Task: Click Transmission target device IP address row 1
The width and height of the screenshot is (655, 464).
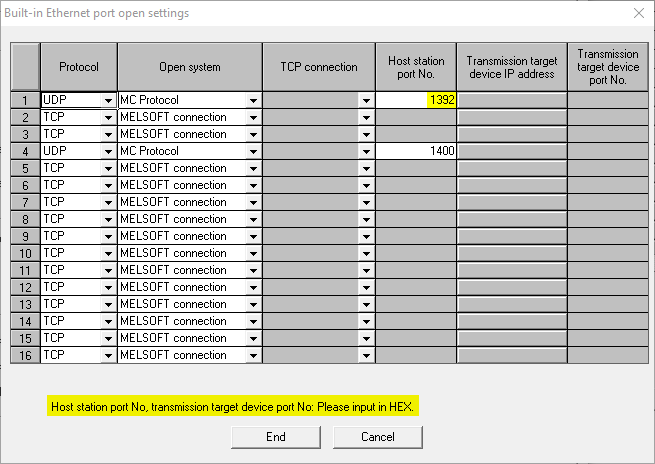Action: click(x=511, y=100)
